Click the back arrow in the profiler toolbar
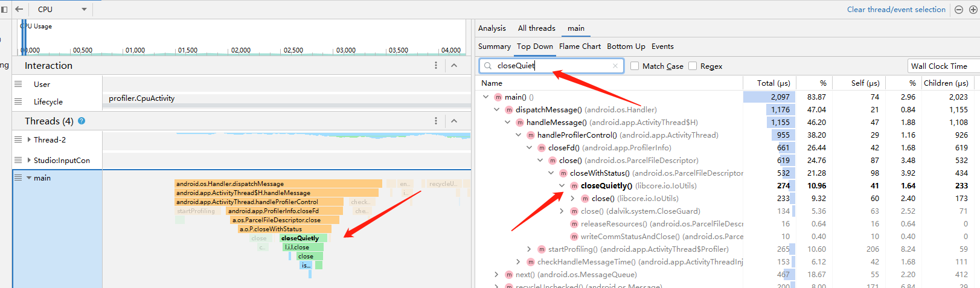 (19, 9)
